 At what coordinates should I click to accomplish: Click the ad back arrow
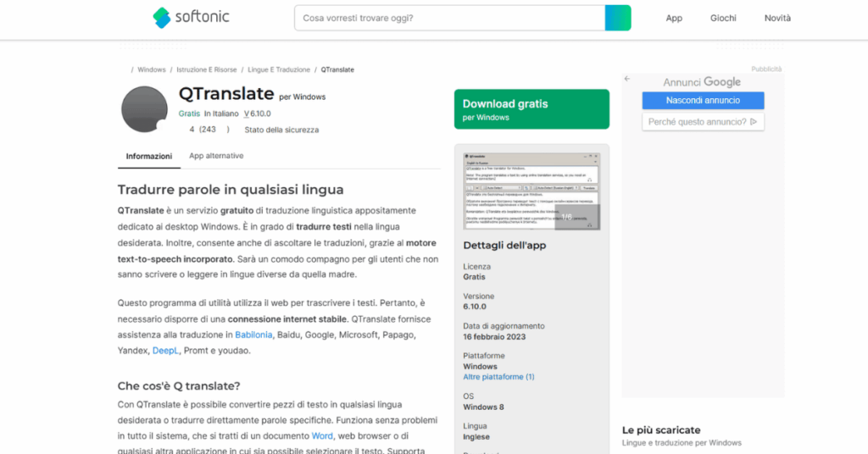pos(627,79)
